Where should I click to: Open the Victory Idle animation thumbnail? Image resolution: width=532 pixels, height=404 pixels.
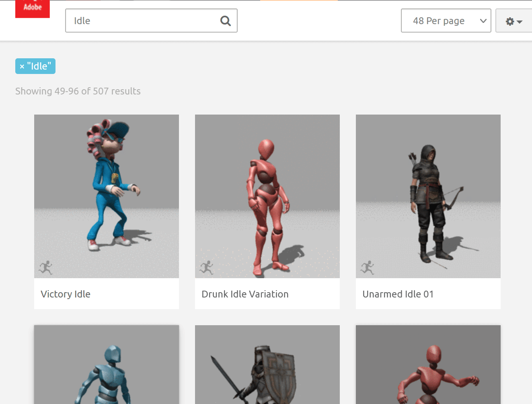pyautogui.click(x=107, y=196)
